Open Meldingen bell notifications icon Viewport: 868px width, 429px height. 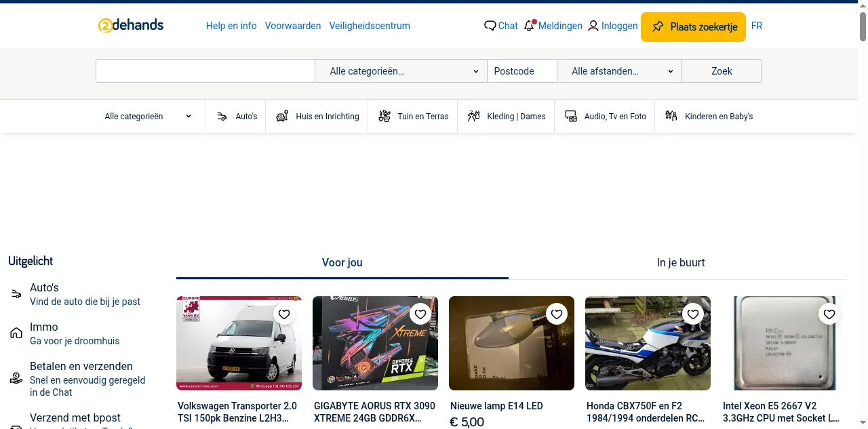tap(530, 26)
